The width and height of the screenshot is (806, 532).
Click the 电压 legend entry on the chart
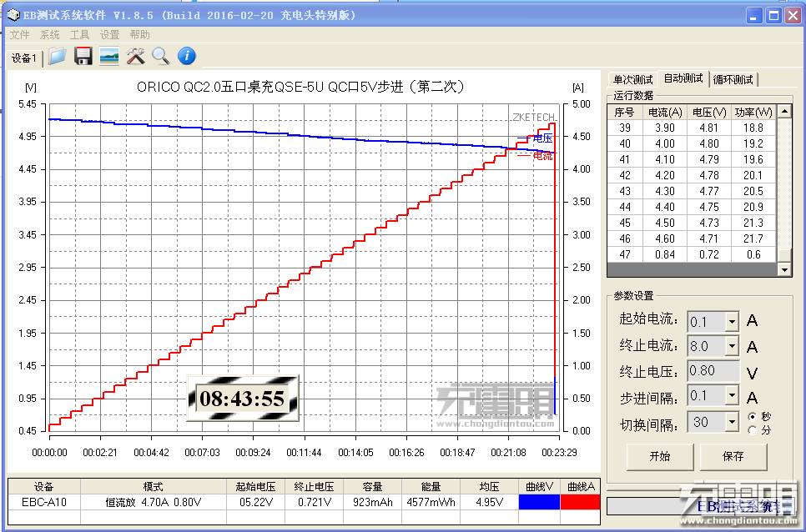[536, 138]
